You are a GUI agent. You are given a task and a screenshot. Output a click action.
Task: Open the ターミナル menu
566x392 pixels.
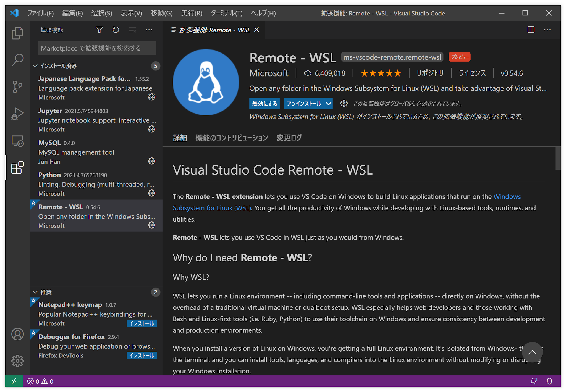[x=226, y=13]
